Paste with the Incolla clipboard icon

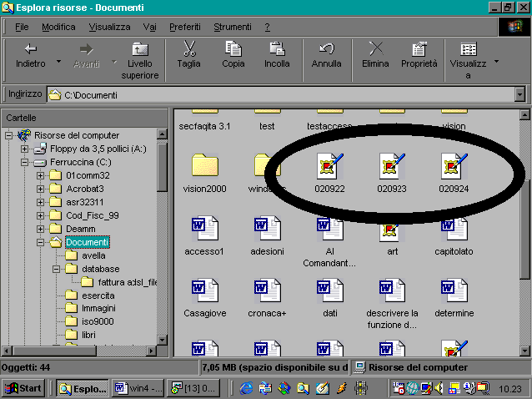point(277,55)
